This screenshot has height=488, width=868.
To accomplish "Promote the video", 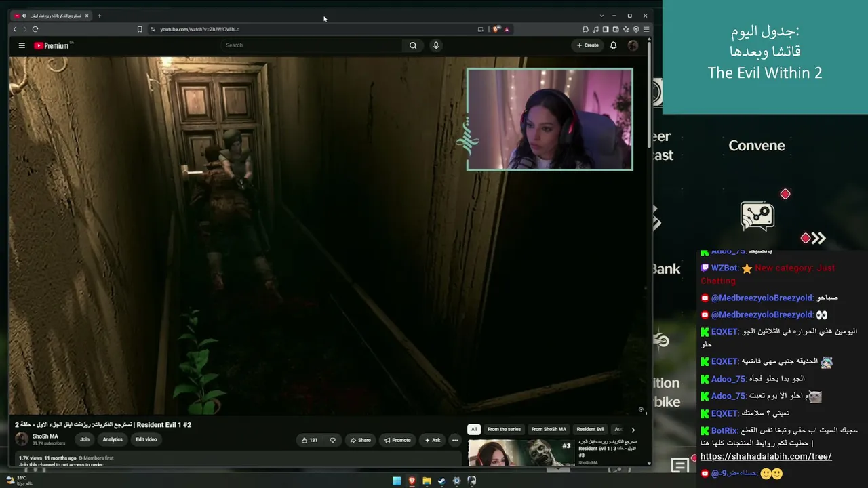I will tap(397, 440).
